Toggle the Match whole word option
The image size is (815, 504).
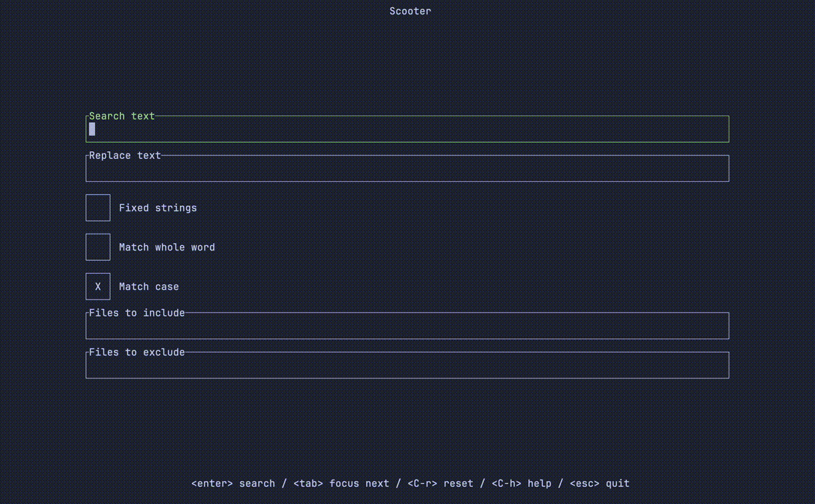(x=97, y=247)
